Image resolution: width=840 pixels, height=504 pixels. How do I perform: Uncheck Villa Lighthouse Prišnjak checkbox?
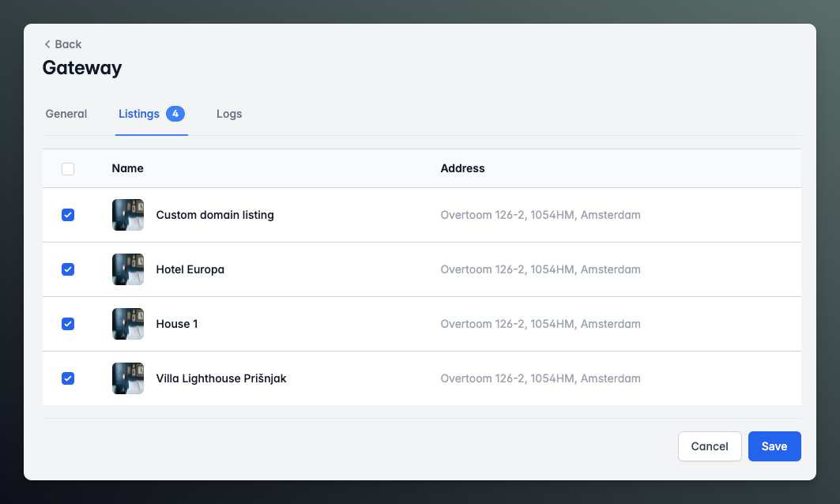tap(68, 378)
